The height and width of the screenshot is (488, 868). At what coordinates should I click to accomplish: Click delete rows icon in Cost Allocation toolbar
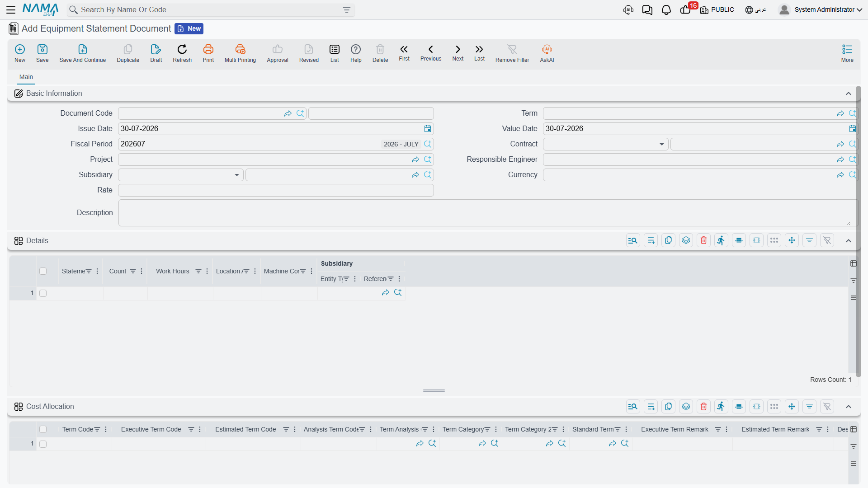[703, 407]
